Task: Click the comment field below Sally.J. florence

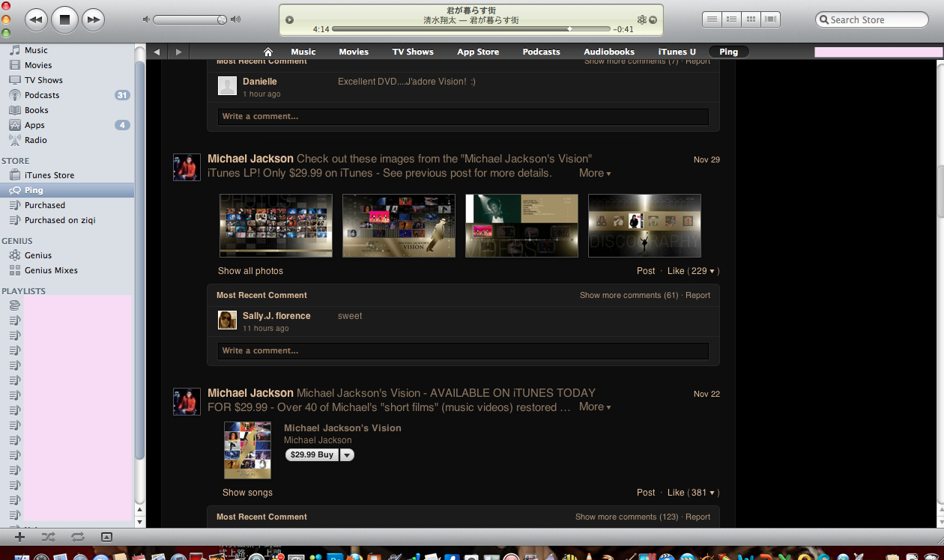Action: pyautogui.click(x=463, y=351)
